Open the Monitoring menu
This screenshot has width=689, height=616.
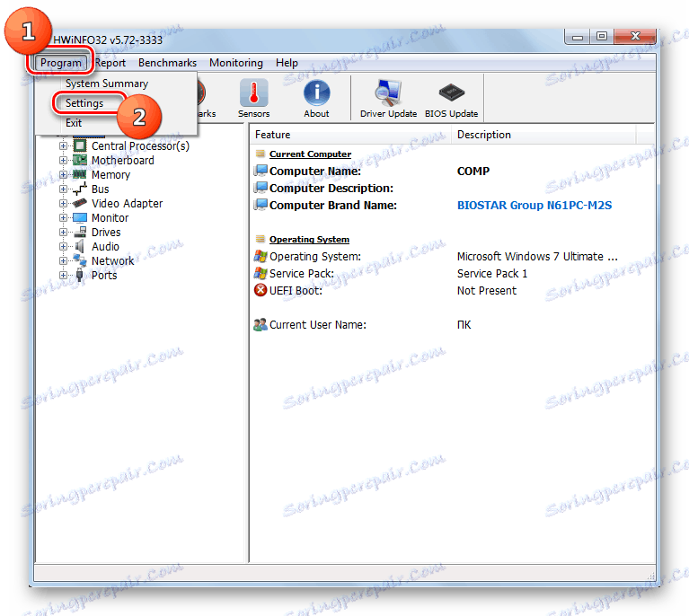236,63
